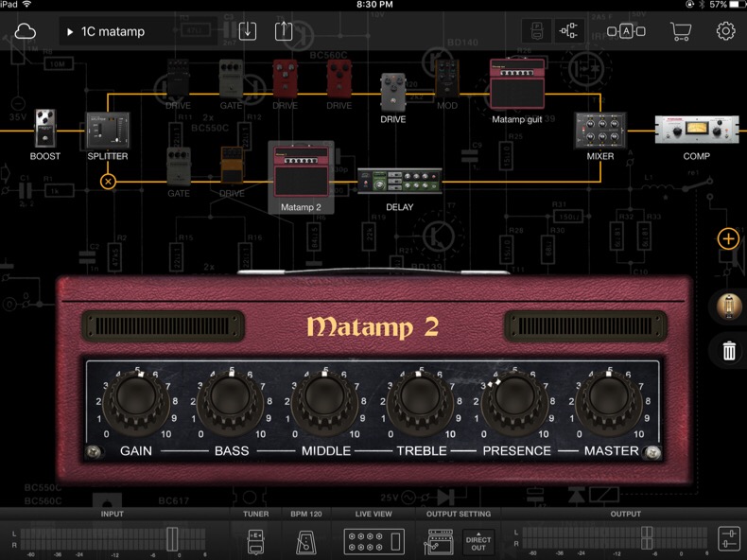Open the shopping cart store
Image resolution: width=747 pixels, height=560 pixels.
point(680,31)
